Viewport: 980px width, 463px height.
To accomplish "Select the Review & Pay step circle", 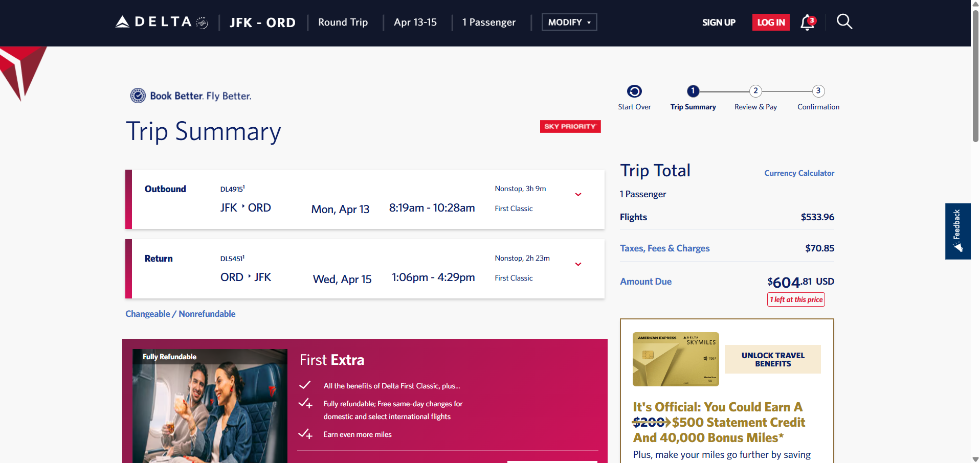I will tap(755, 91).
